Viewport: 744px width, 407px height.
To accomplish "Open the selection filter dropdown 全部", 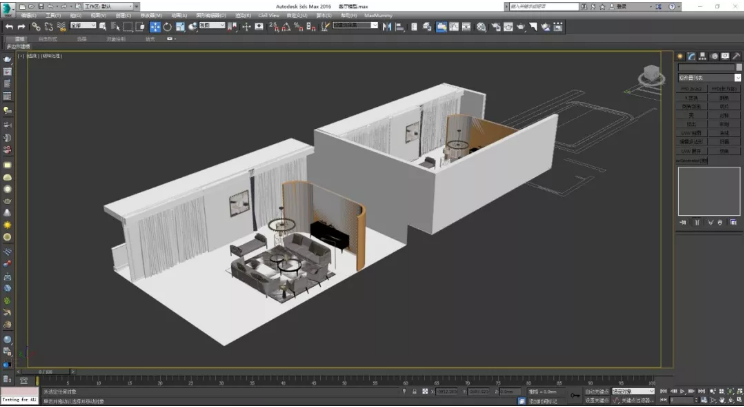I will coord(83,26).
